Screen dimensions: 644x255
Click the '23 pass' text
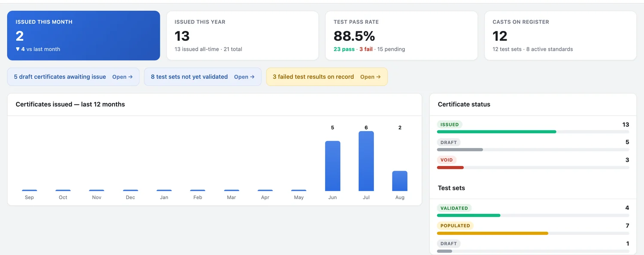(344, 49)
